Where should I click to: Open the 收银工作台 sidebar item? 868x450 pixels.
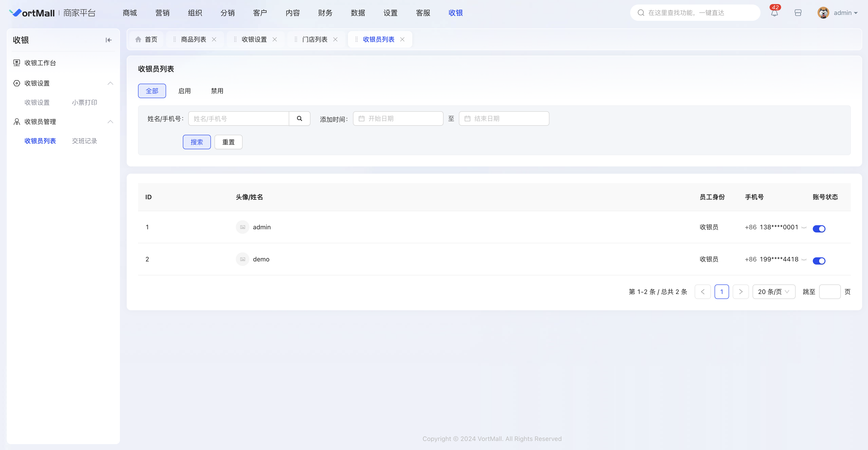(40, 63)
